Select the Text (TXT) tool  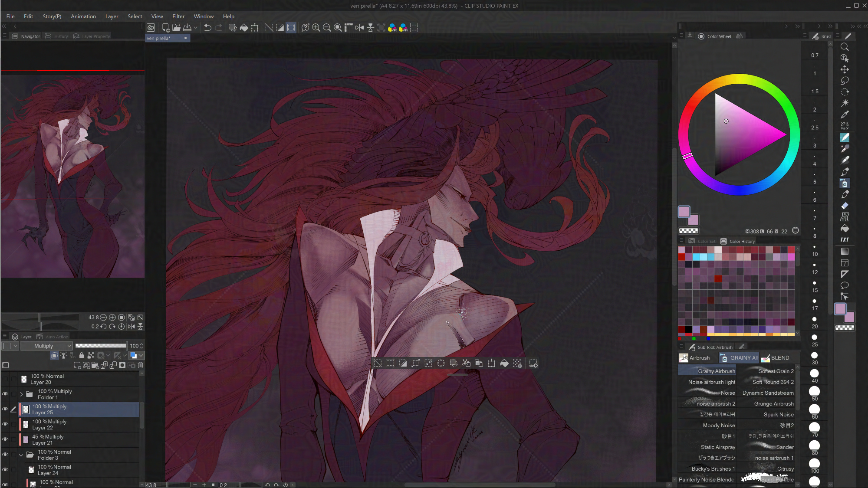pyautogui.click(x=845, y=240)
